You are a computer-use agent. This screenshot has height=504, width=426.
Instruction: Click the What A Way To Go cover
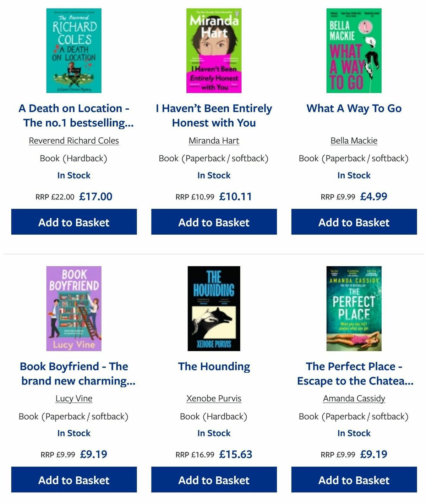(x=354, y=50)
